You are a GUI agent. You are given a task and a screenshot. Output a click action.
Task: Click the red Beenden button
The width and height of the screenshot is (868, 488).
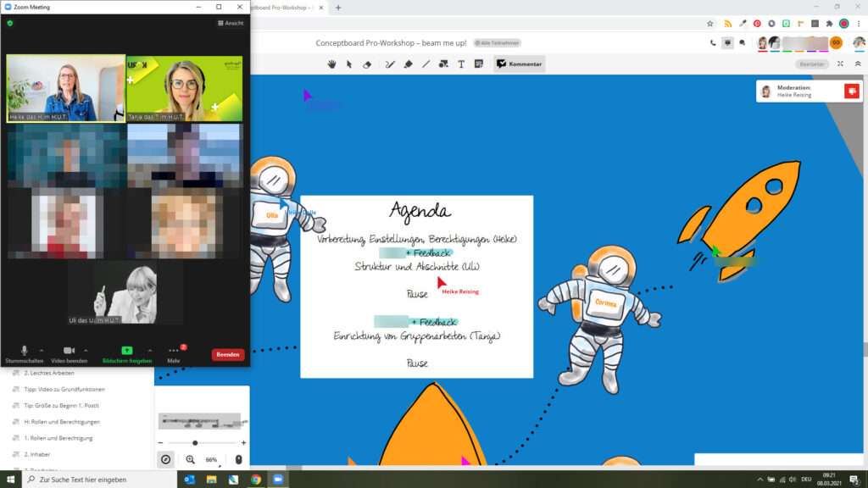(x=227, y=355)
